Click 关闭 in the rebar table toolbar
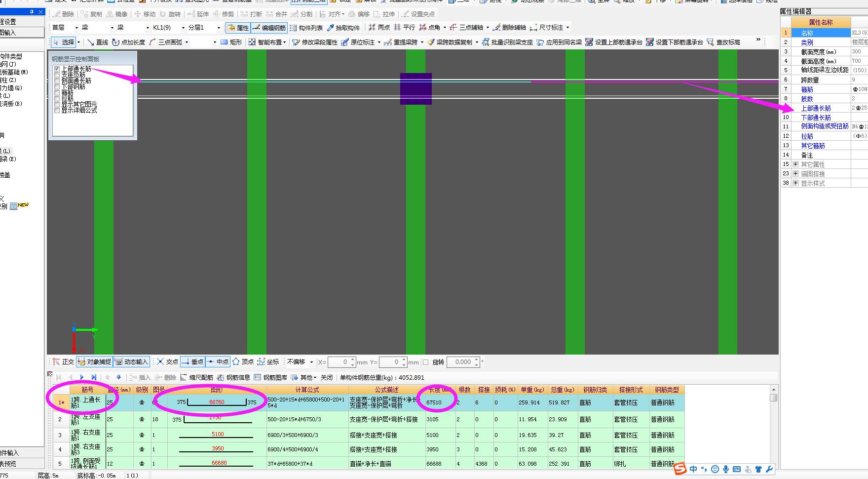 pos(327,377)
